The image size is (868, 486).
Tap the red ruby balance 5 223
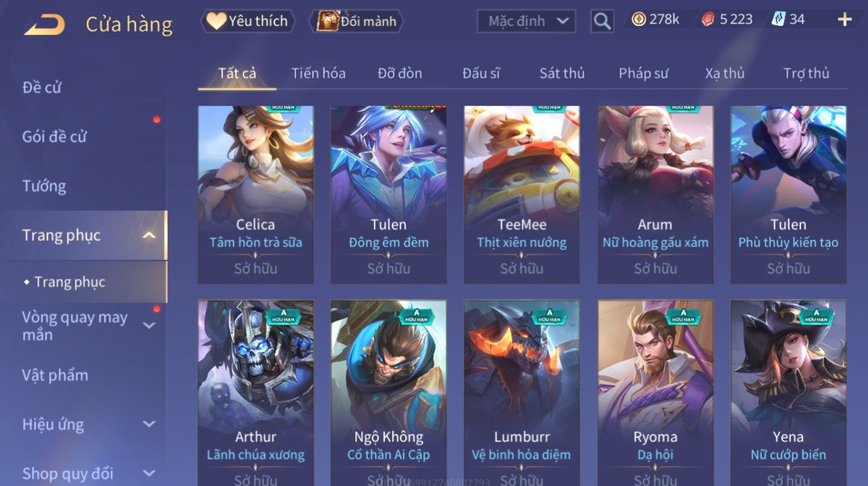click(x=727, y=20)
